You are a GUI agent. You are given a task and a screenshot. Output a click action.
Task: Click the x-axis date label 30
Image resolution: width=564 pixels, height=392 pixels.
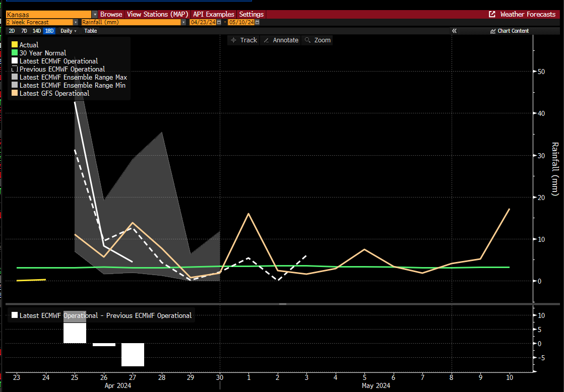click(220, 377)
